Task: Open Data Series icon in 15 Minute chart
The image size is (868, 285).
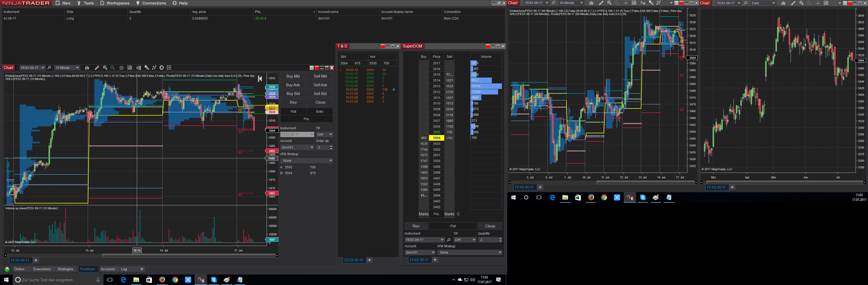Action: (147, 68)
